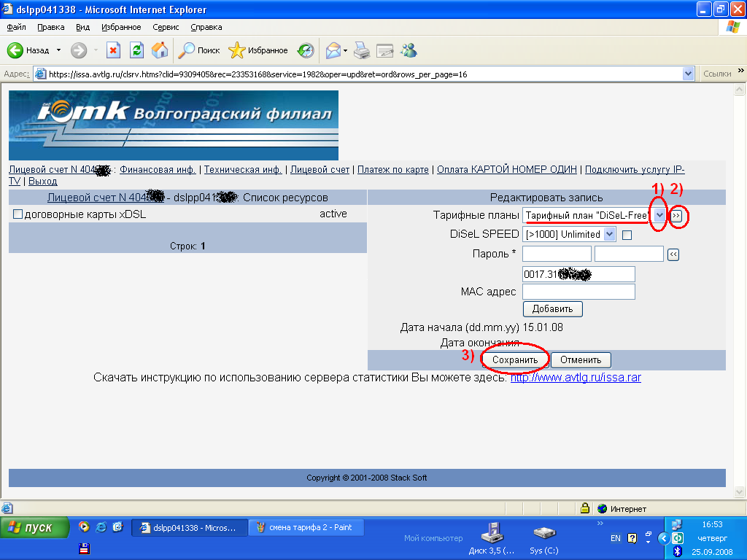Open Избранное favorites star
The image size is (747, 560).
pyautogui.click(x=258, y=50)
